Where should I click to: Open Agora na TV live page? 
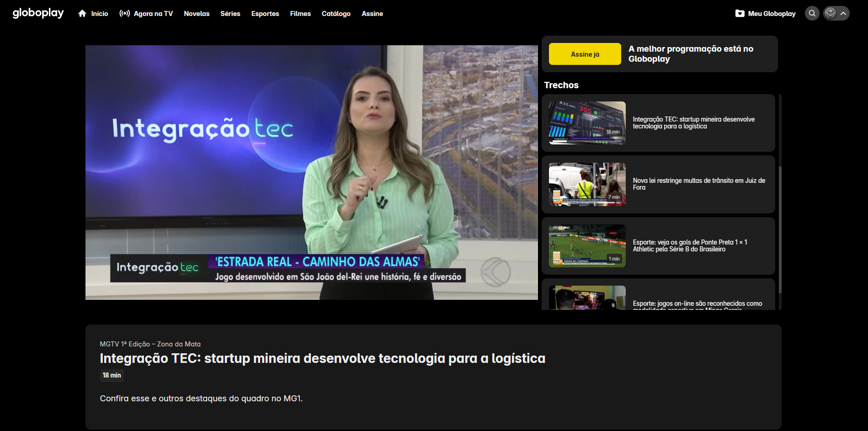click(153, 14)
